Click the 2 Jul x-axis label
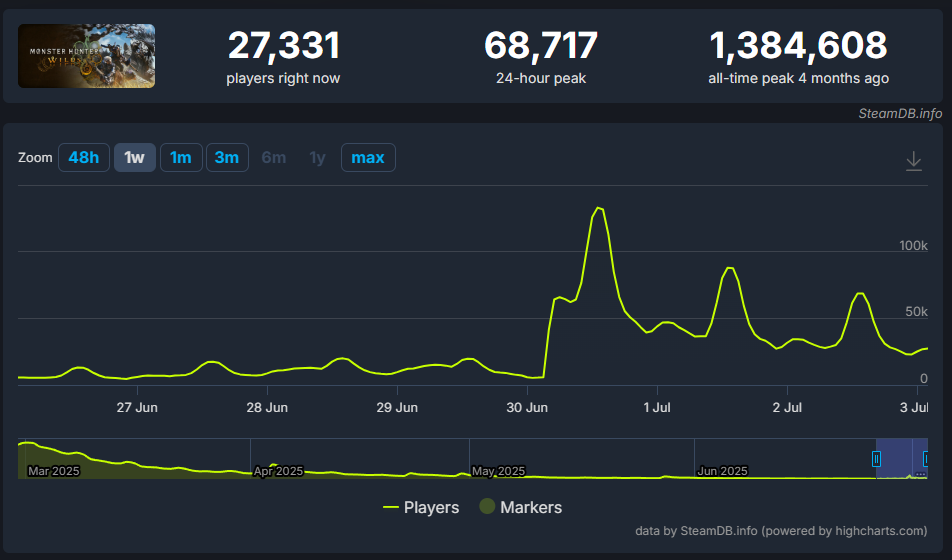The image size is (952, 560). (x=787, y=407)
